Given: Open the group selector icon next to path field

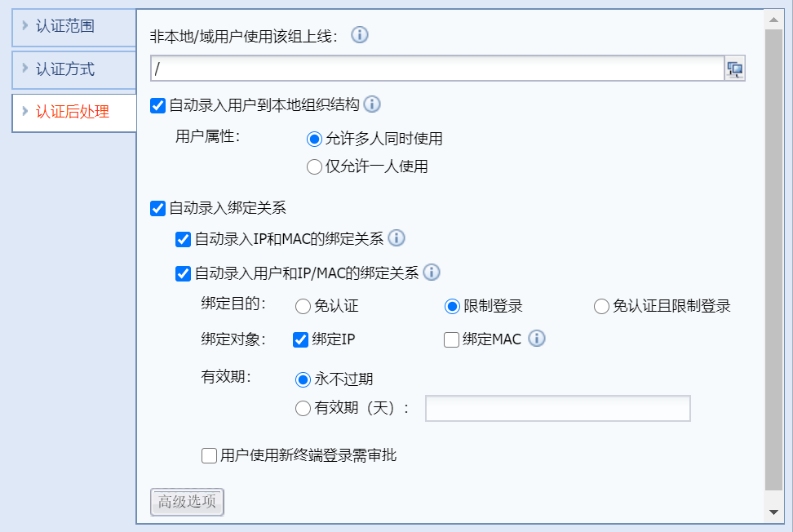Looking at the screenshot, I should pos(735,69).
